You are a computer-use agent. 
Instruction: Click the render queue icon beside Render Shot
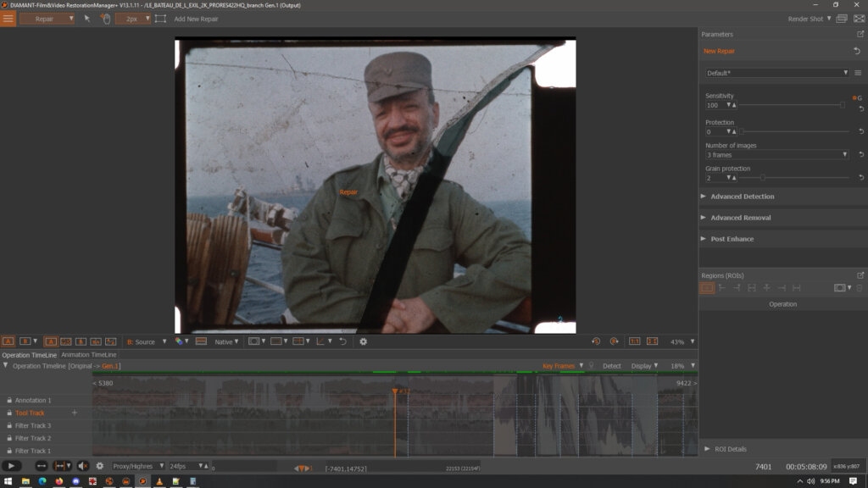click(x=842, y=19)
